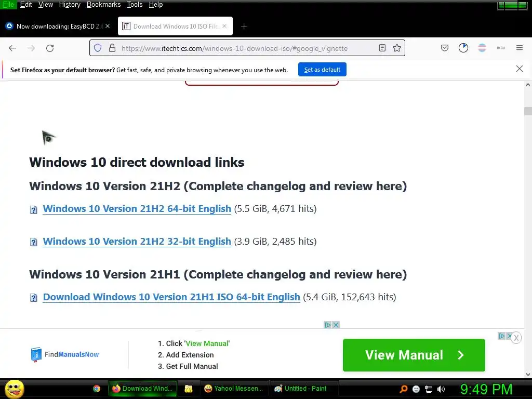
Task: Reload the current page
Action: [50, 48]
